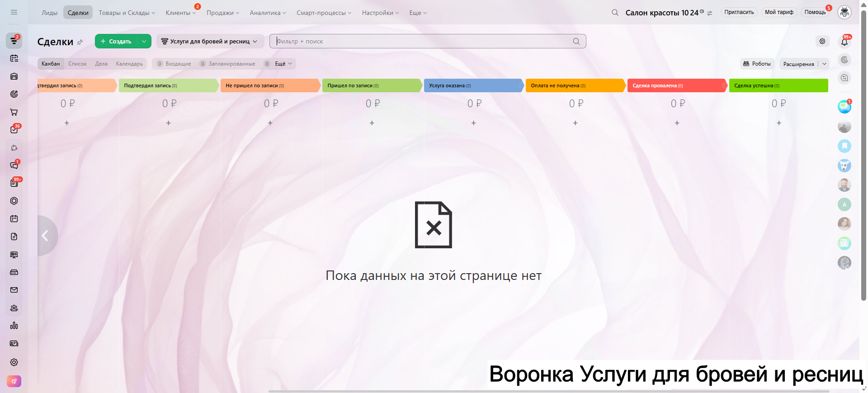Open the hamburger menu in the top-left corner
The height and width of the screenshot is (393, 868).
tap(14, 12)
